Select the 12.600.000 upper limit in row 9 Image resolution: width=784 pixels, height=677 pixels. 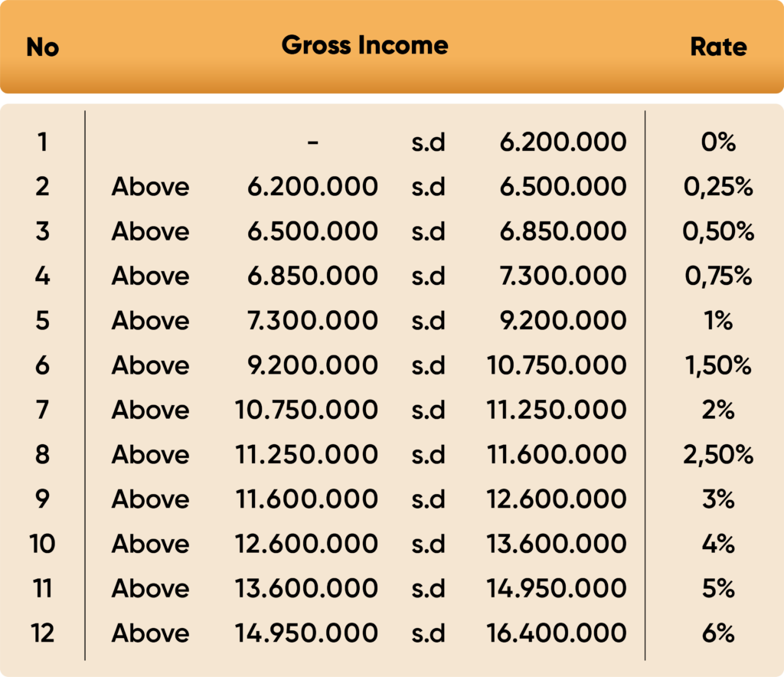pyautogui.click(x=557, y=499)
